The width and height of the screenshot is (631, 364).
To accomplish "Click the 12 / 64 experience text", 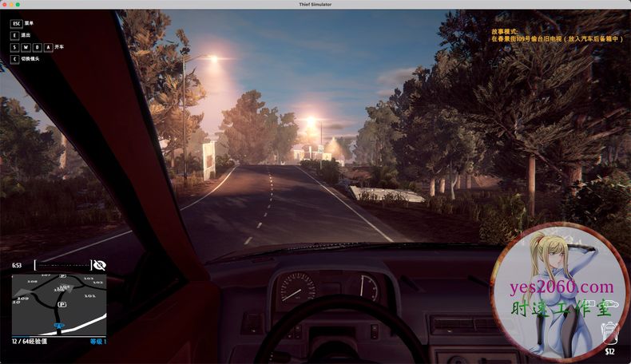I will [30, 342].
